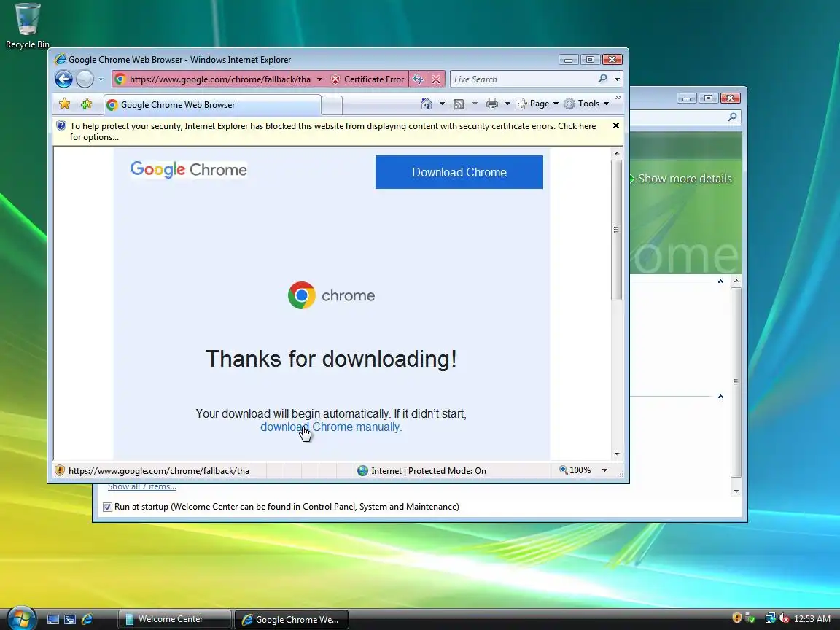Click the download Chrome manually link
This screenshot has width=840, height=630.
(x=331, y=427)
